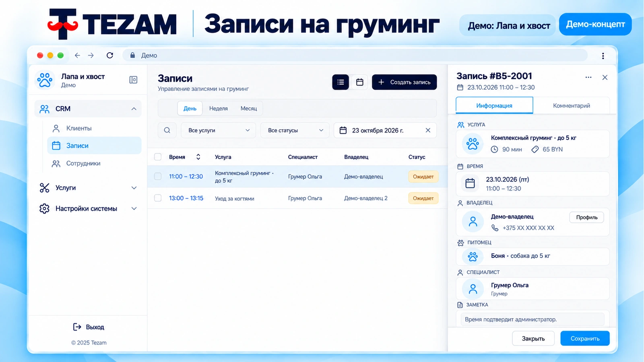Clear the 23 октября 2026 date filter
Screen dimensions: 644x362
pos(428,130)
